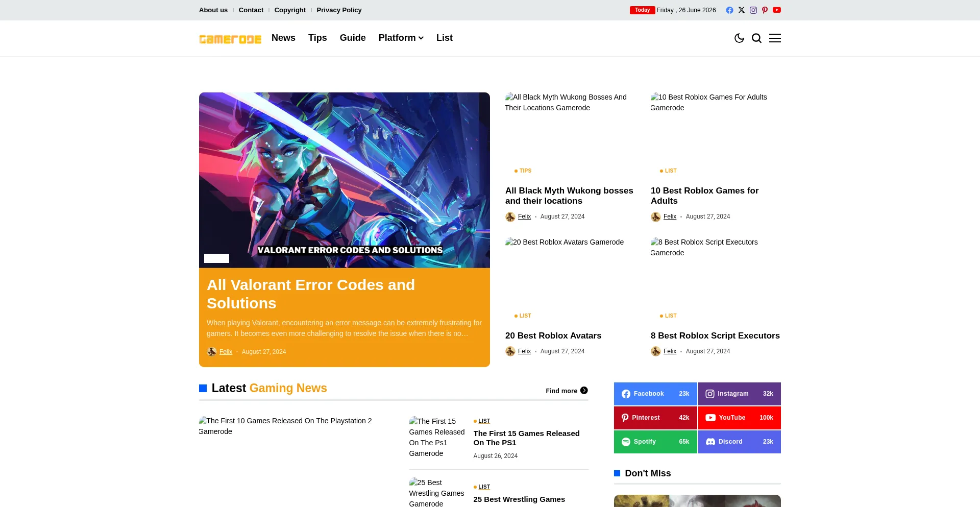980x507 pixels.
Task: Open the Privacy Policy link
Action: tap(339, 10)
